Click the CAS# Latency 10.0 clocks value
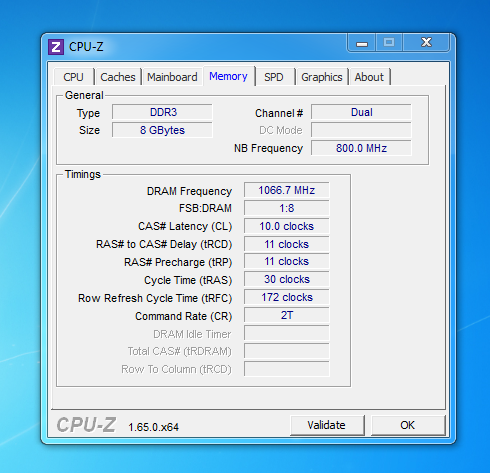The width and height of the screenshot is (490, 473). [x=287, y=226]
